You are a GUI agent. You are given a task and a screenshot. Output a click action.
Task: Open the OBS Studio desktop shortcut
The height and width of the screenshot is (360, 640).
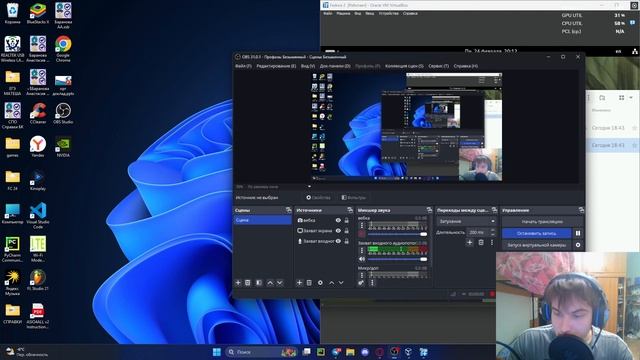coord(63,113)
